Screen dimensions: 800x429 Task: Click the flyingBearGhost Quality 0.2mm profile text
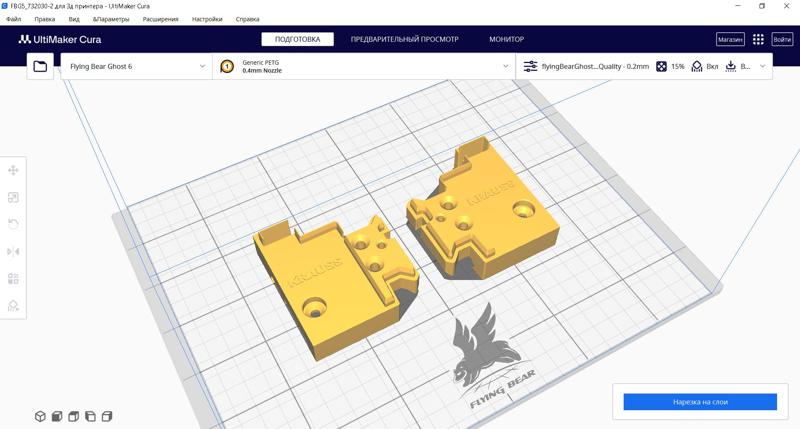tap(595, 66)
